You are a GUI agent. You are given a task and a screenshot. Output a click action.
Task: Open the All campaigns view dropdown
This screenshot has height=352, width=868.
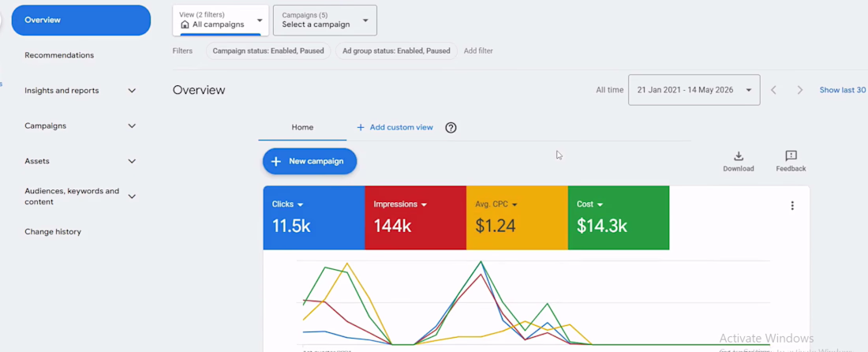(220, 21)
